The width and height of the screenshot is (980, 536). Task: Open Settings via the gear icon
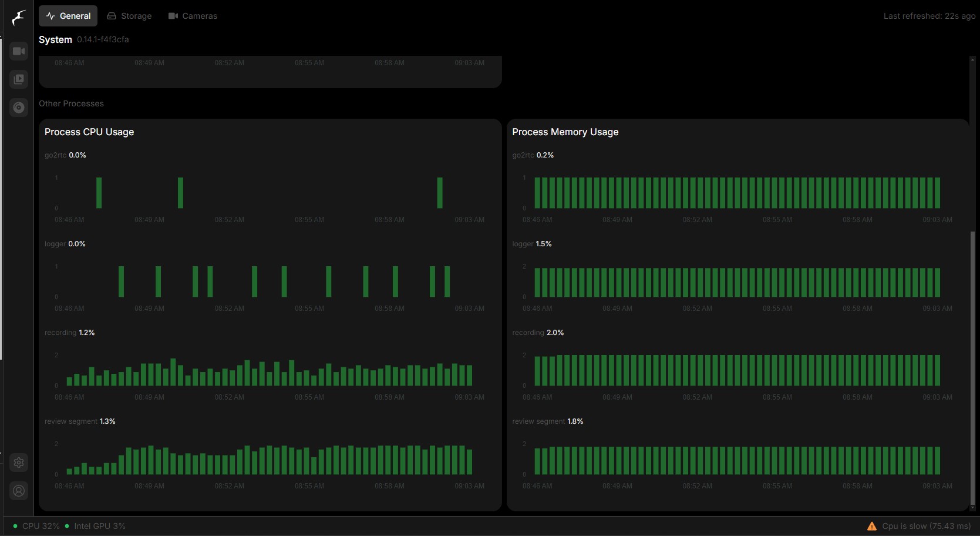click(19, 463)
